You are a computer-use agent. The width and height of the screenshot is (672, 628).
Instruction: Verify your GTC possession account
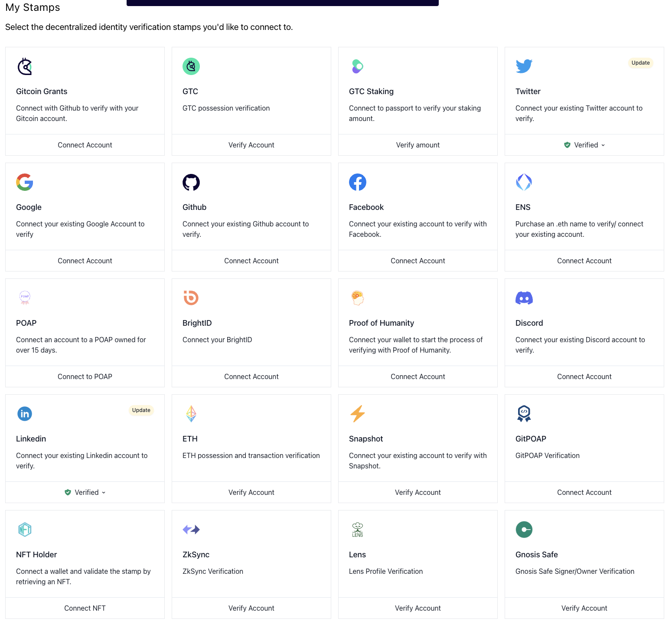251,145
